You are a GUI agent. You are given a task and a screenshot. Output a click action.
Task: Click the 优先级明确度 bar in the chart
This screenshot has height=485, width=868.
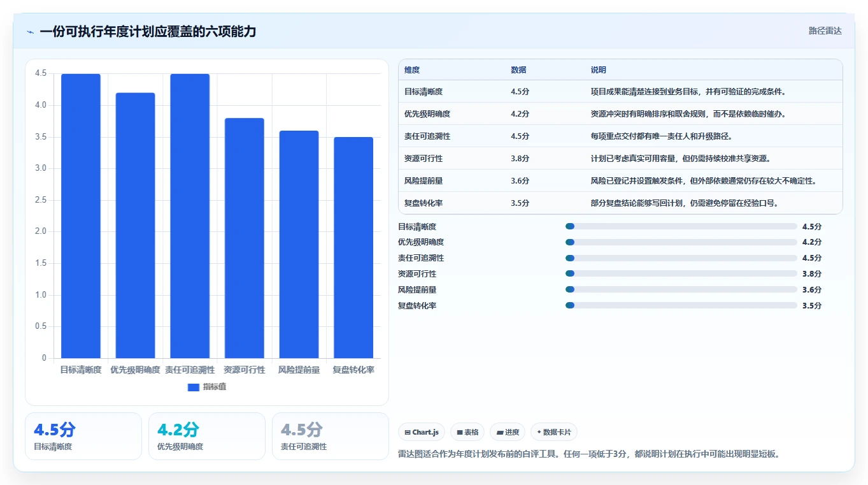click(x=135, y=226)
